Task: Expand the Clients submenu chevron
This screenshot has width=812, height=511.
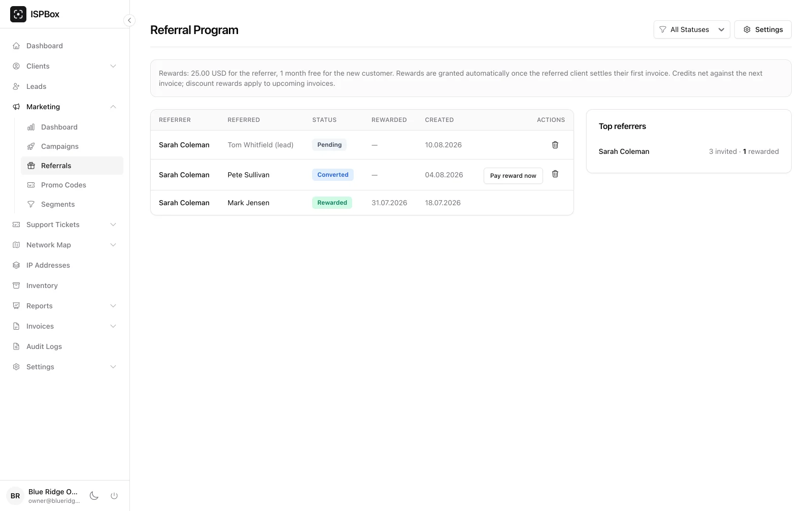Action: (113, 66)
